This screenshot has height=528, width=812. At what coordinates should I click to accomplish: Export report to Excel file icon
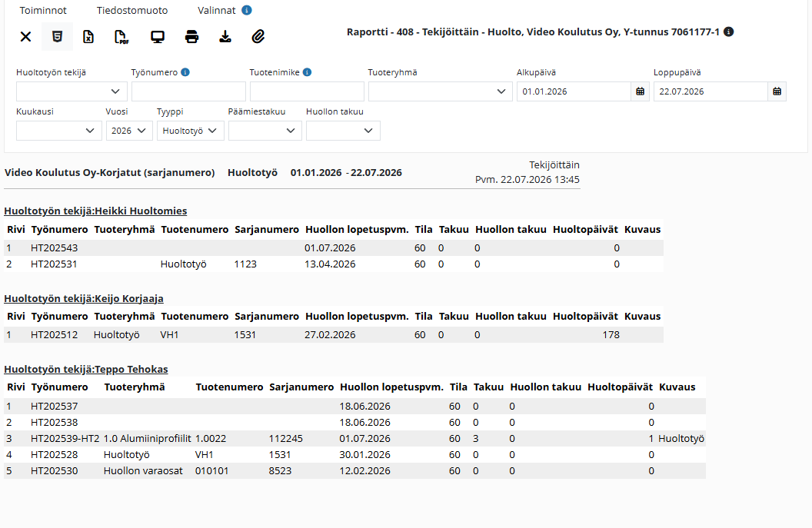(88, 37)
